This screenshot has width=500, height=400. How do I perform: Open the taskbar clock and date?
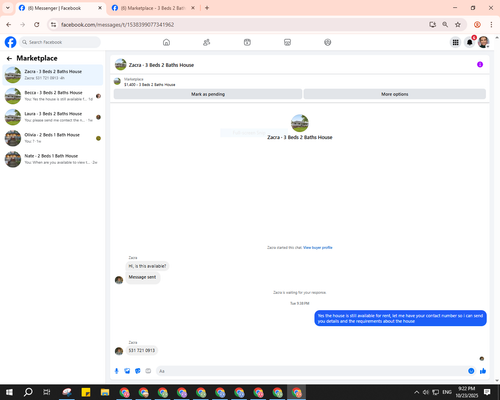click(x=466, y=392)
